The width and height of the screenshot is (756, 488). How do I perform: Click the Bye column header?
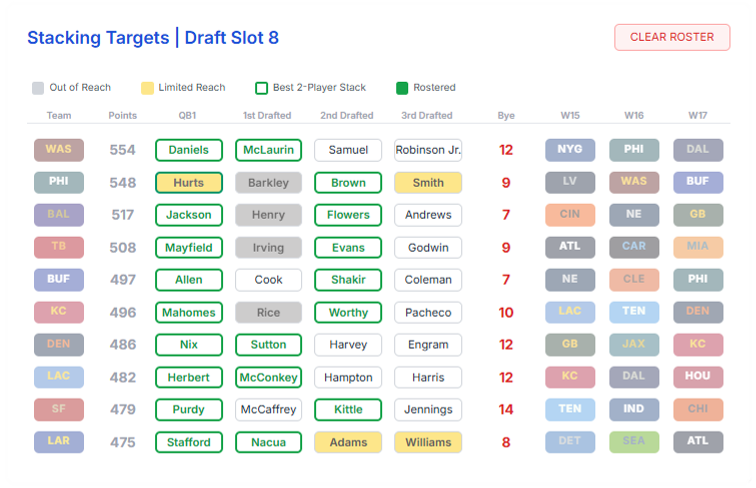click(506, 116)
